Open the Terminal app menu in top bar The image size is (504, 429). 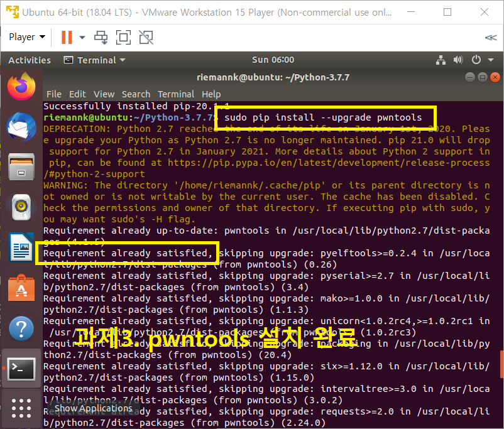[x=94, y=60]
